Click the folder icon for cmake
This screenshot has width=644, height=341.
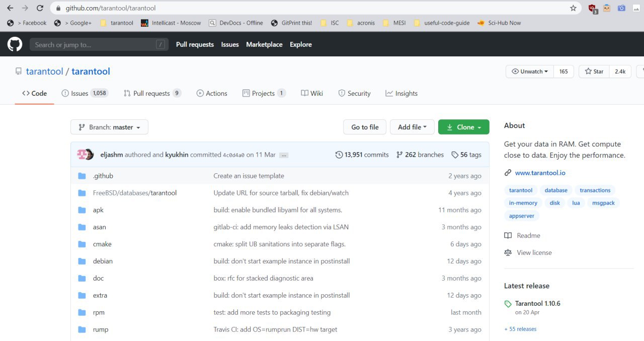click(x=82, y=244)
